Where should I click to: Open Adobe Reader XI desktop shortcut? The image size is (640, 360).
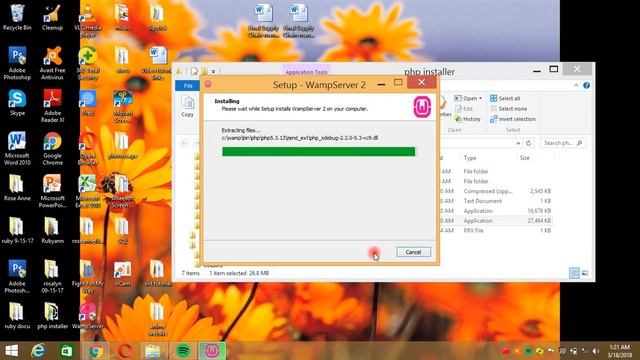[52, 106]
